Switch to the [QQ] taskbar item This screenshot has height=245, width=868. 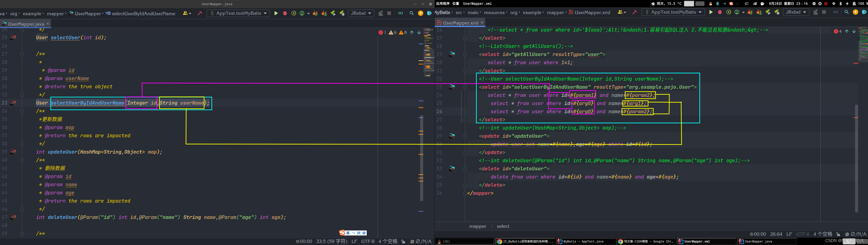tap(465, 241)
